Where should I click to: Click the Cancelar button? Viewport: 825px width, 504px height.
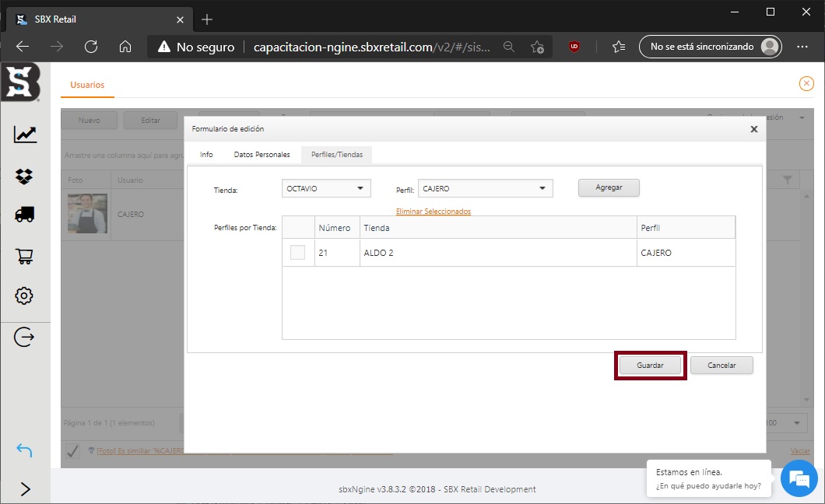point(721,366)
